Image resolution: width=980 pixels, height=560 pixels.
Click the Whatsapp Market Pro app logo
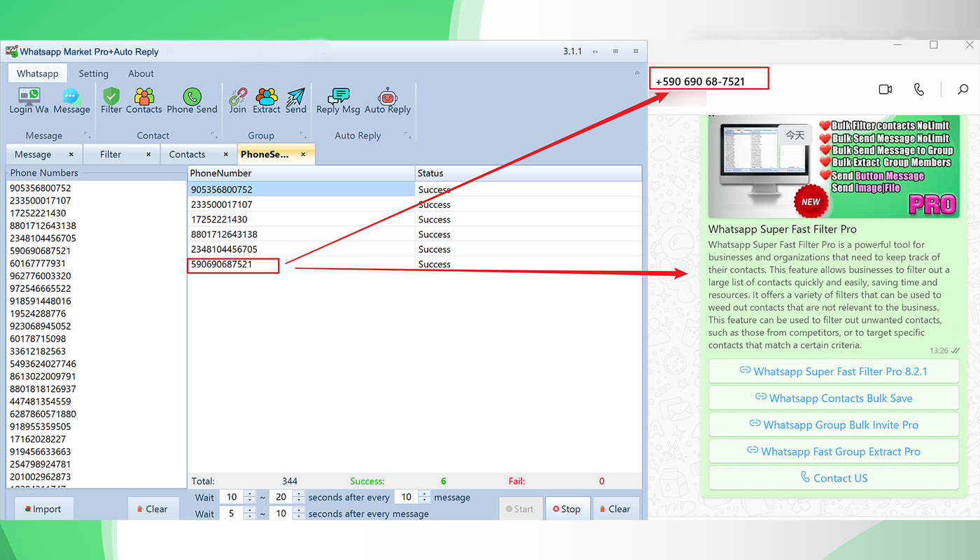point(12,51)
